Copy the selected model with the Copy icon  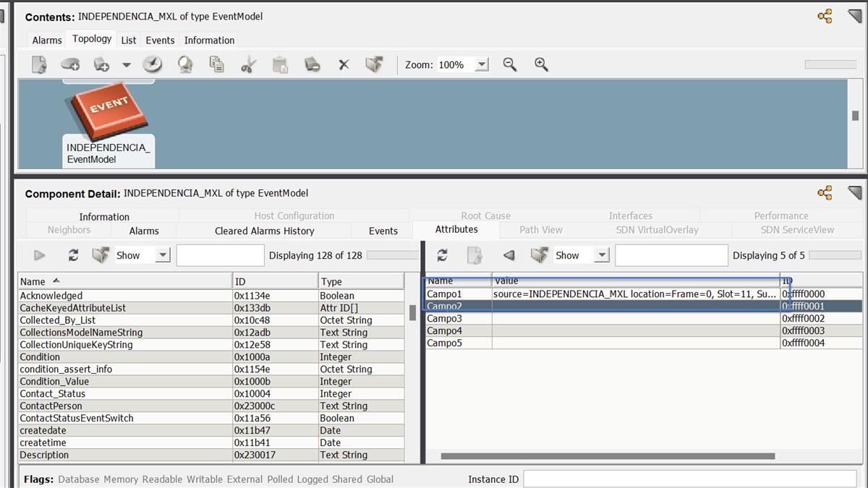click(x=216, y=64)
